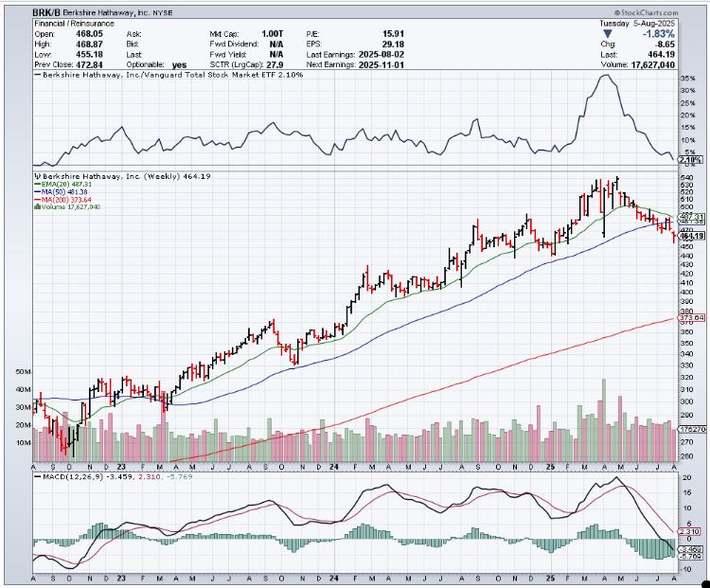Click the 373.64 MA(200) tag on price axis
Image resolution: width=710 pixels, height=588 pixels.
[692, 318]
